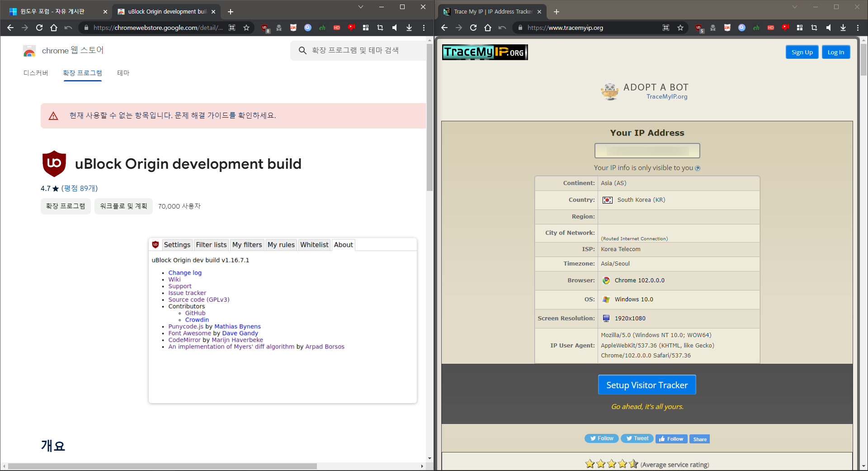868x471 pixels.
Task: Click the TraceMyIP.org logo
Action: click(485, 52)
